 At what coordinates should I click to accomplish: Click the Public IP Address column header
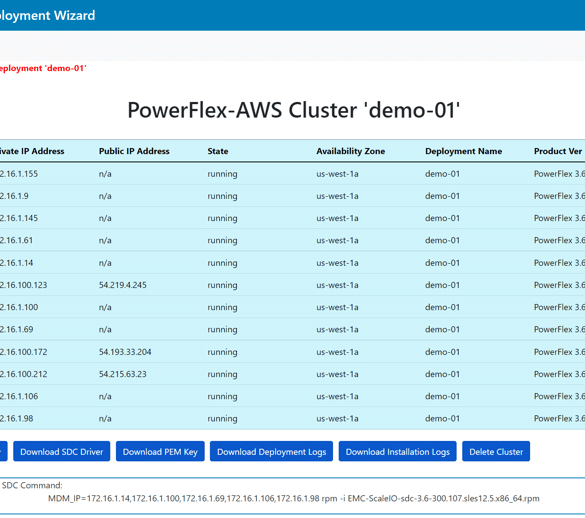tap(134, 151)
